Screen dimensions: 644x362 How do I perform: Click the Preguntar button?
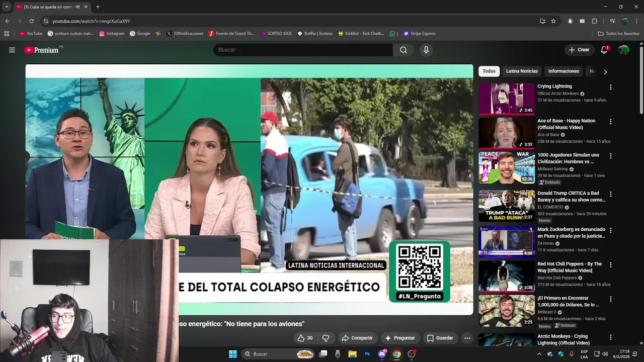(399, 338)
